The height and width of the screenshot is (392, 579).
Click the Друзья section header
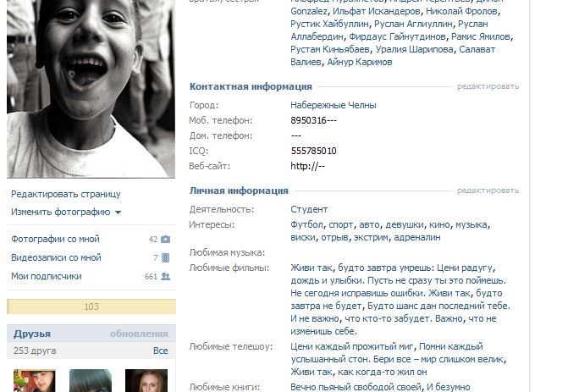(x=32, y=334)
